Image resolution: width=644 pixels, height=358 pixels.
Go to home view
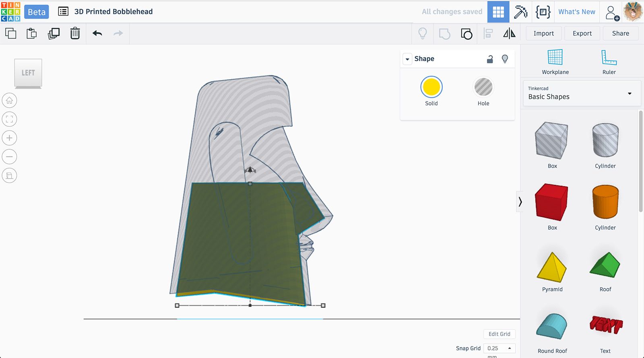(x=10, y=100)
